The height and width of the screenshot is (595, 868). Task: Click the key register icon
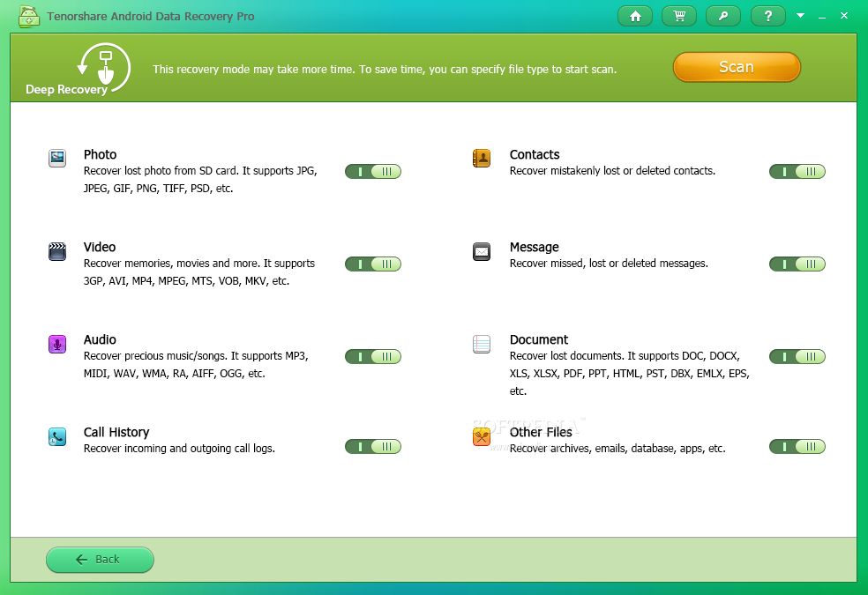tap(723, 16)
